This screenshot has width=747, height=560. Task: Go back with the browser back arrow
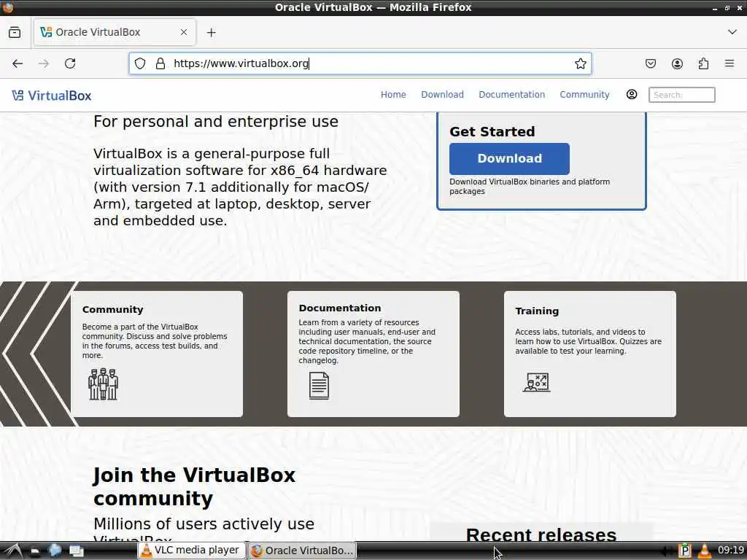(18, 63)
